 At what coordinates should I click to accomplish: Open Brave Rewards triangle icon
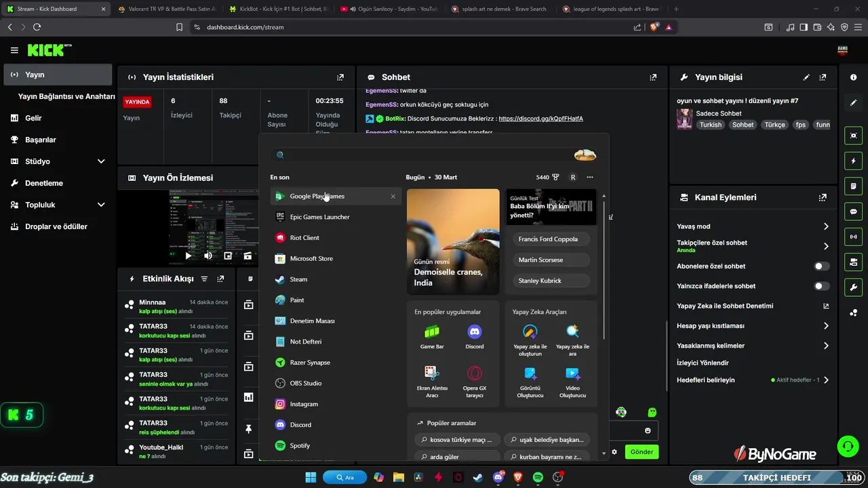669,27
